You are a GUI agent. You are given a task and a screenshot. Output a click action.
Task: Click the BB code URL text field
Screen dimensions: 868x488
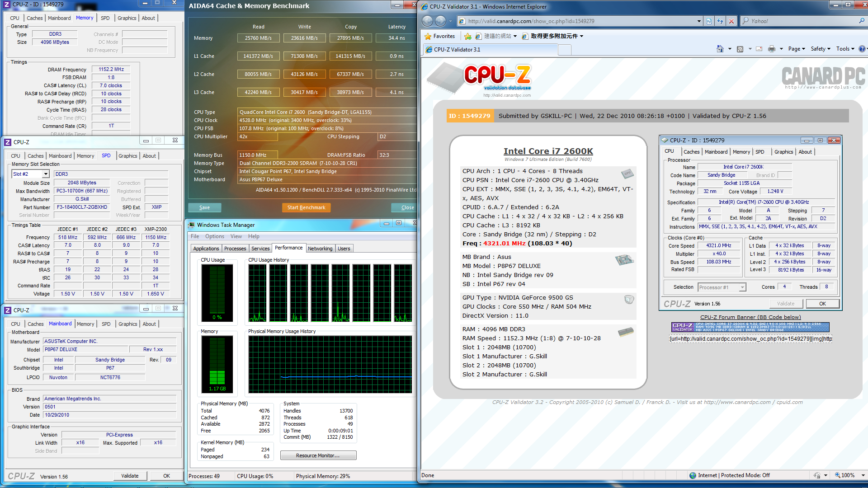click(750, 339)
